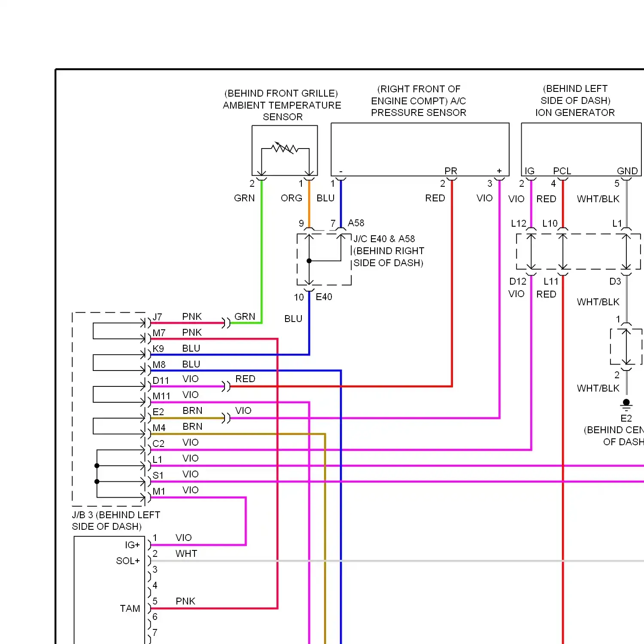The width and height of the screenshot is (644, 644).
Task: Select the M7 terminal label
Action: pos(159,333)
